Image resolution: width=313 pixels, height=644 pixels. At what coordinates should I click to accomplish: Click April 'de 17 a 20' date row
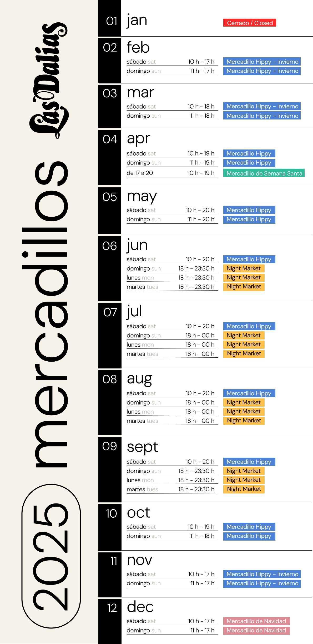[140, 173]
